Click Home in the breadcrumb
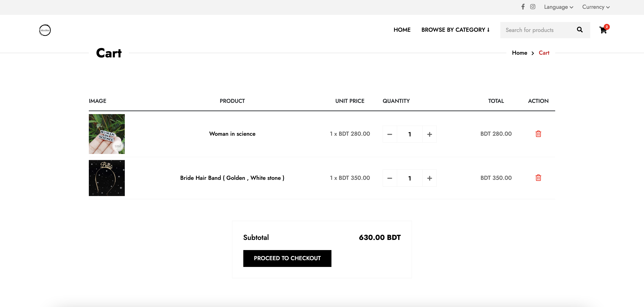The width and height of the screenshot is (644, 307). (519, 53)
